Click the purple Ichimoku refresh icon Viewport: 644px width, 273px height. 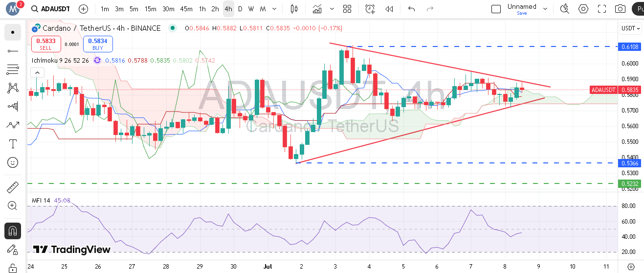coord(97,60)
